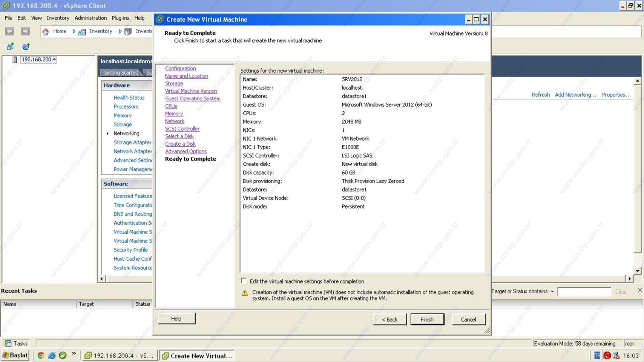Open the Inventory menu
This screenshot has width=644, height=362.
pyautogui.click(x=58, y=18)
